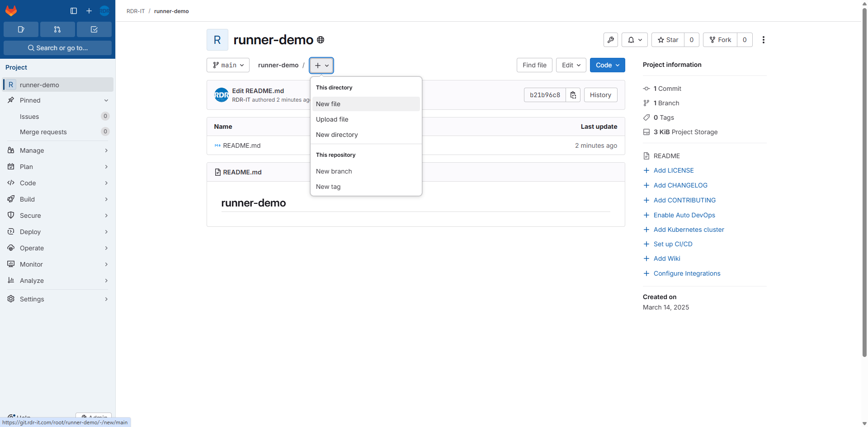This screenshot has width=868, height=427.
Task: Copy commit SHA b21b96c8 icon
Action: tap(573, 95)
